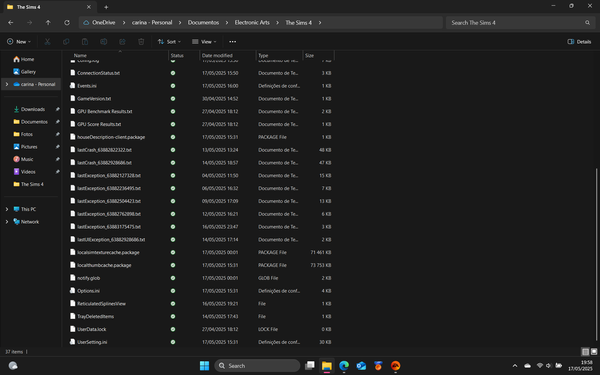
Task: Add a new tab with plus button
Action: tap(106, 7)
